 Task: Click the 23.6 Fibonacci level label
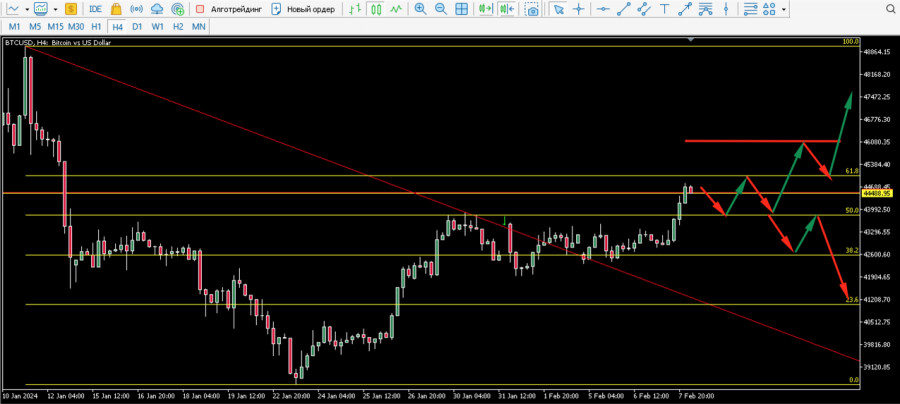click(852, 300)
